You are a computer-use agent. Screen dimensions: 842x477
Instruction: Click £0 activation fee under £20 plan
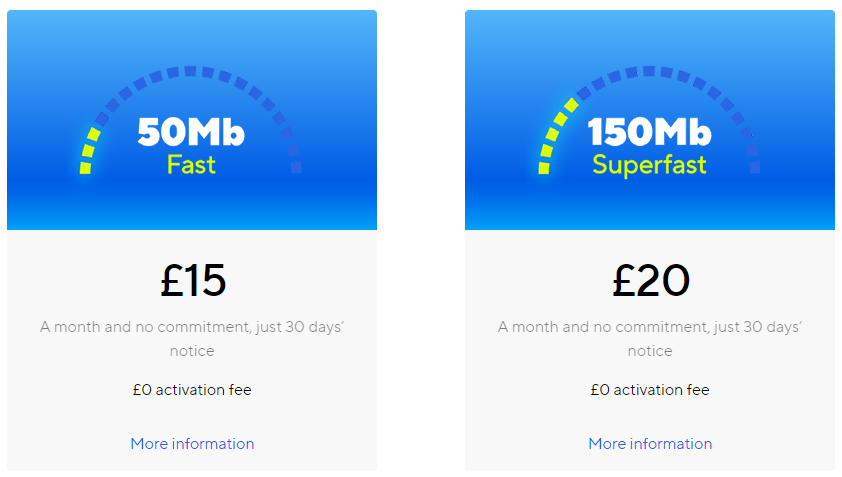click(650, 389)
